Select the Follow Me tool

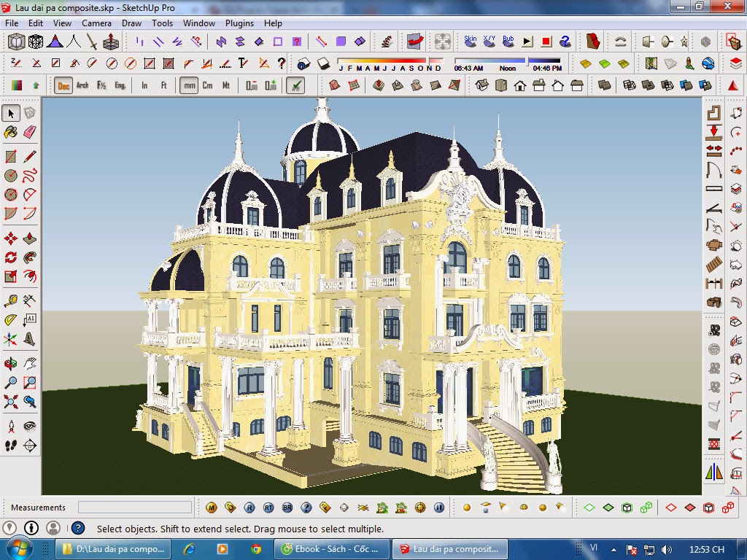29,257
